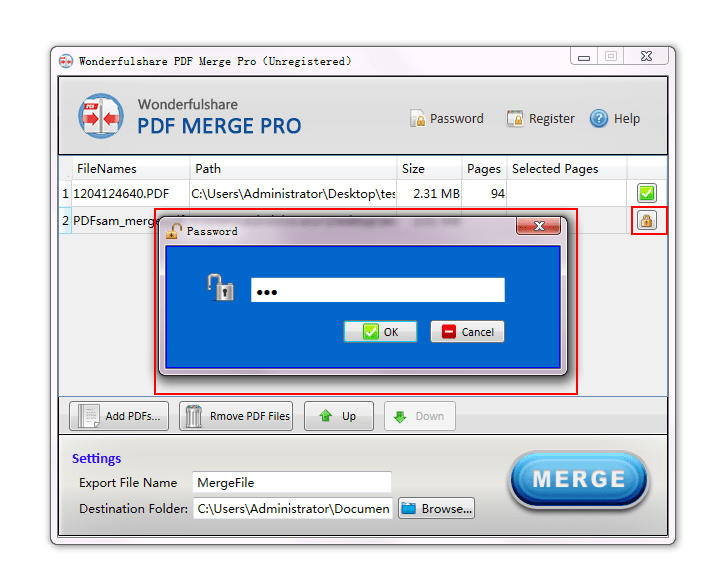Click the orange lock icon in row 2

[x=647, y=221]
